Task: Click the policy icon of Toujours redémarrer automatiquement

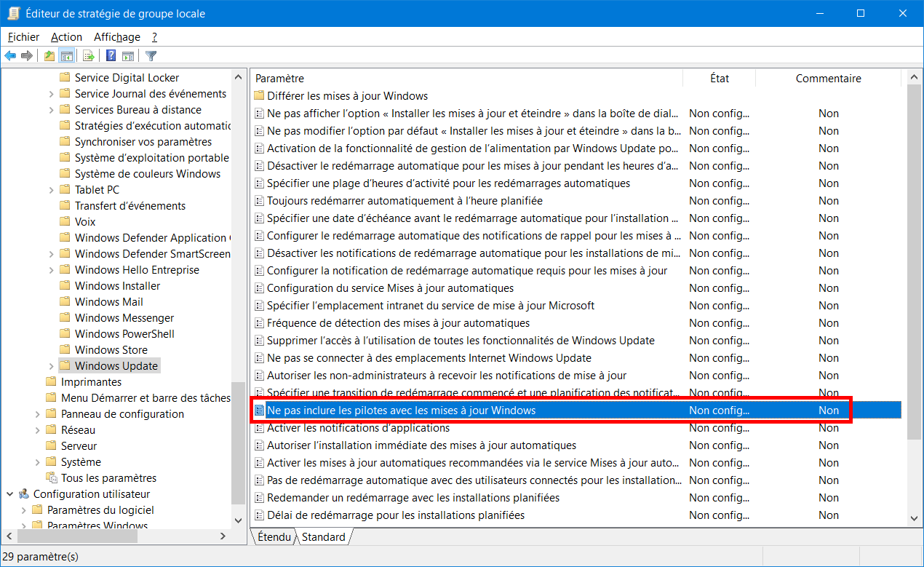Action: pos(258,201)
